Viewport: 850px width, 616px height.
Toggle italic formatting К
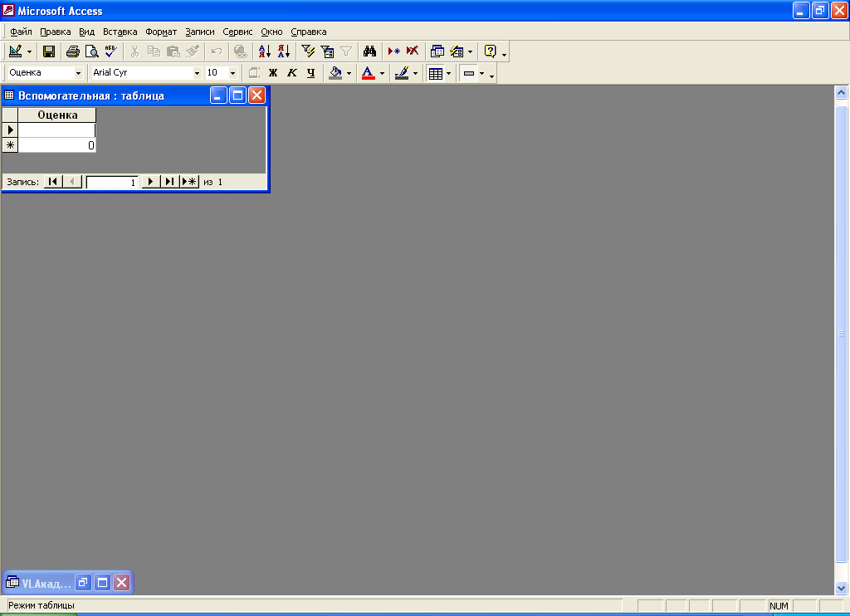[x=292, y=73]
